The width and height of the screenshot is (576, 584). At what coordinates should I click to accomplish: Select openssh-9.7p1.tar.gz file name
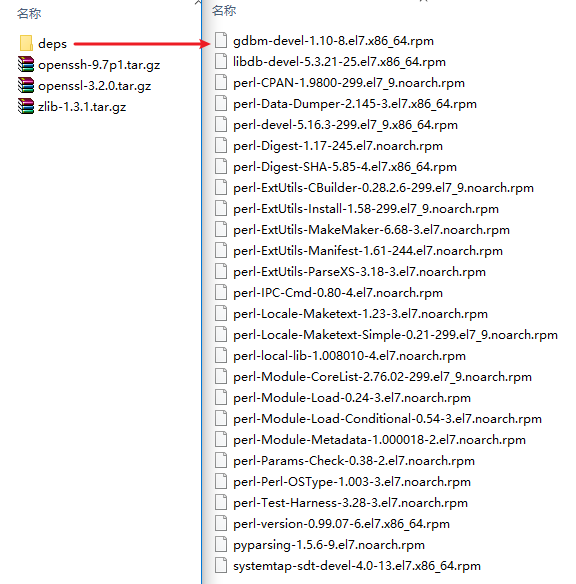click(x=99, y=65)
